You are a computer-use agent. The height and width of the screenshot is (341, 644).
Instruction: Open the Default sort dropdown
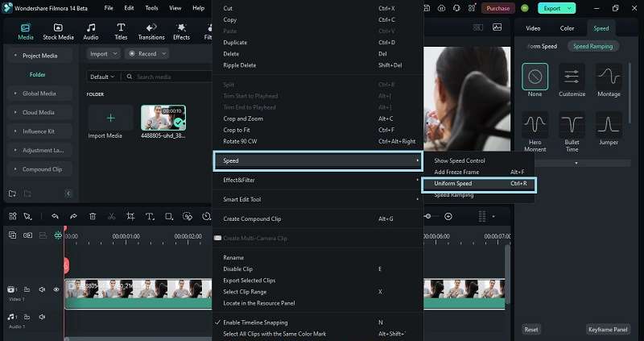click(x=102, y=77)
